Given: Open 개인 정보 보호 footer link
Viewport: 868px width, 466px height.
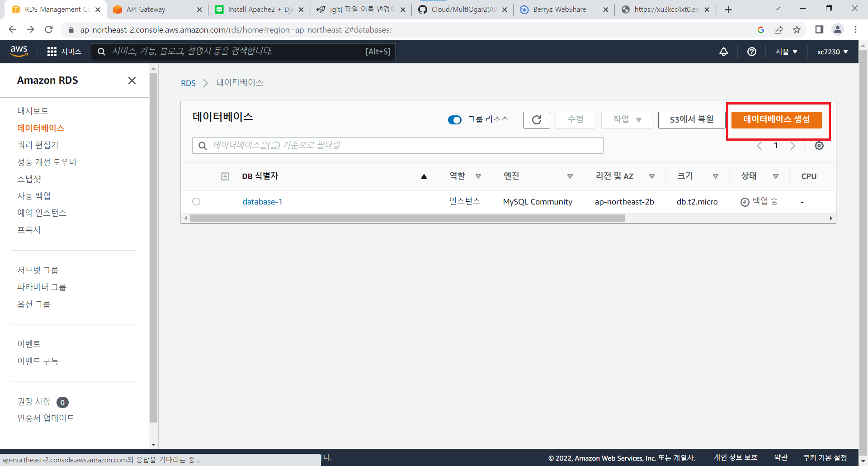Looking at the screenshot, I should (x=736, y=458).
